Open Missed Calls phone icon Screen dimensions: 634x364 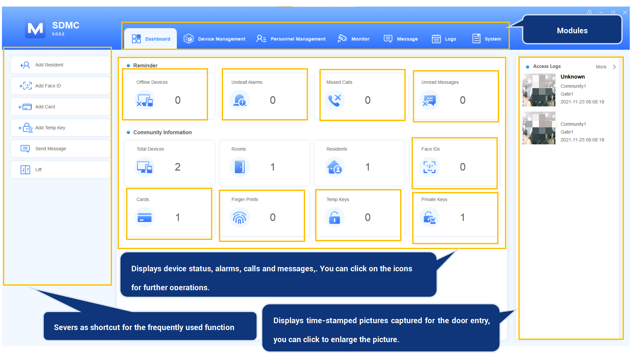coord(334,100)
